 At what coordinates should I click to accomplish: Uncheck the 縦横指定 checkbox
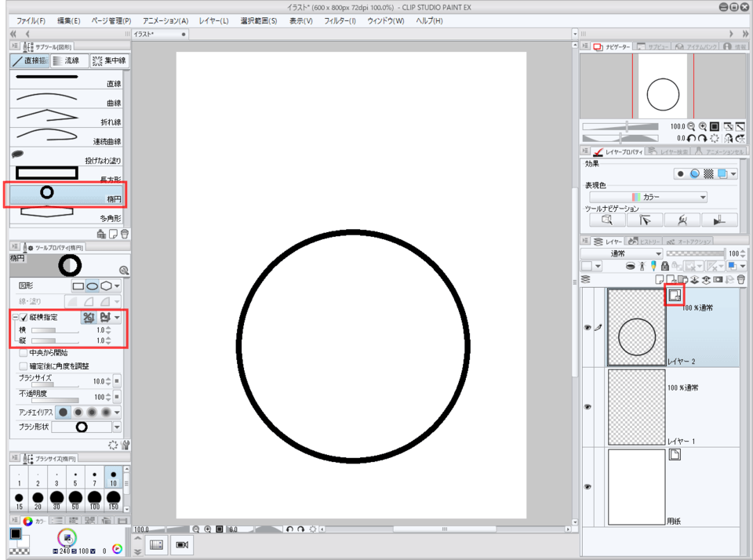[x=23, y=318]
